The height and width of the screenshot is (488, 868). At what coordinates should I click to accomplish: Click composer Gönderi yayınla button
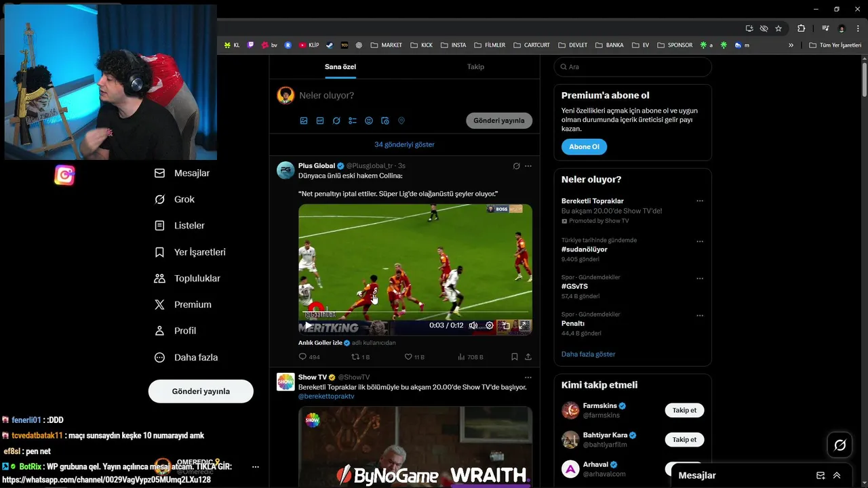point(499,121)
